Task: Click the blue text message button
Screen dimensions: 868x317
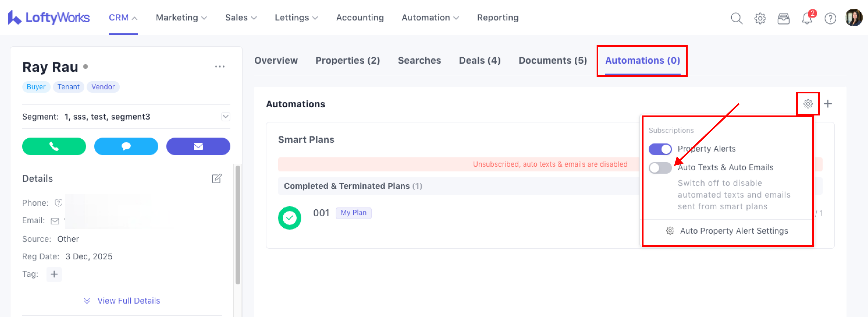Action: coord(126,146)
